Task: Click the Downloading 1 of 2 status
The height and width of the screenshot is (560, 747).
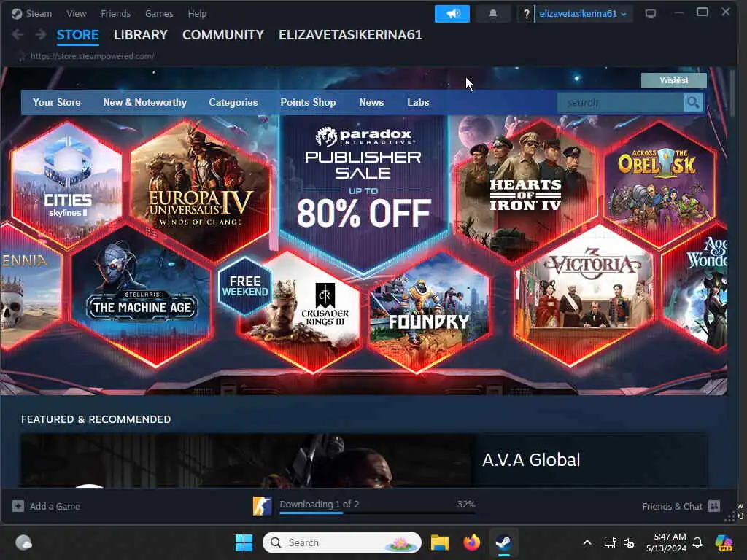Action: [x=320, y=504]
